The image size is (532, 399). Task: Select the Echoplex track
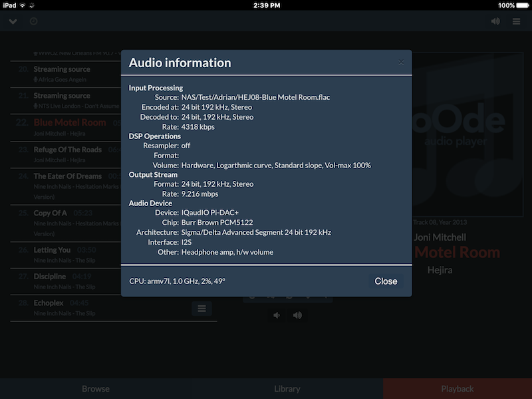pyautogui.click(x=114, y=308)
